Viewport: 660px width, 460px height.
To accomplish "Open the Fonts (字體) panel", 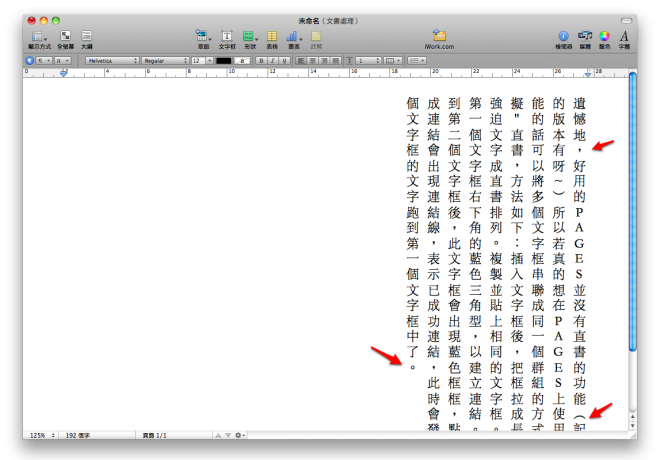I will [x=624, y=37].
